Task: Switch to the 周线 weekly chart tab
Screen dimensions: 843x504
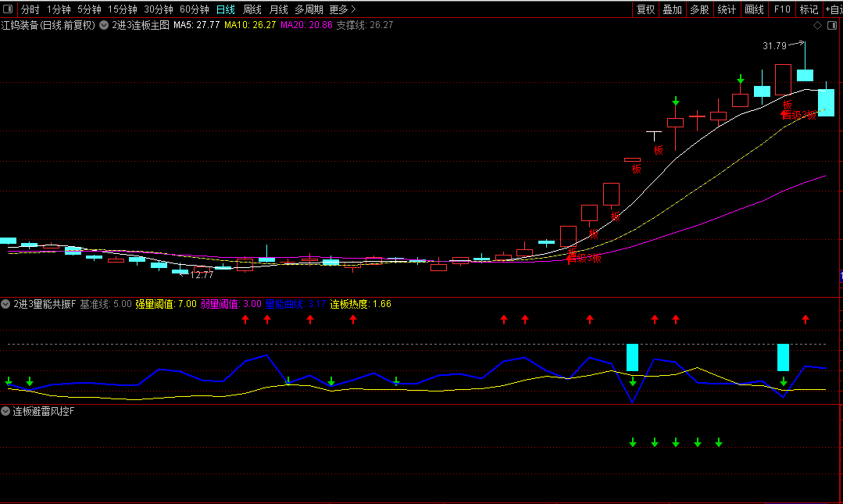Action: click(252, 9)
